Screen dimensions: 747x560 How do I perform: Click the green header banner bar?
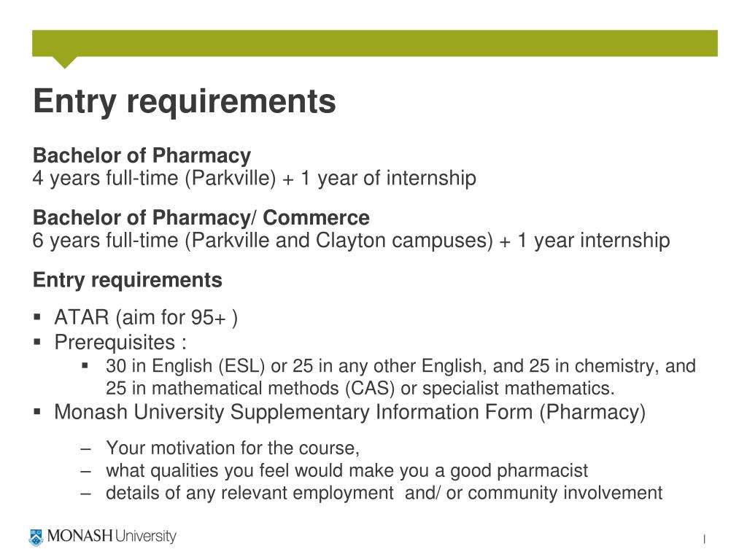[x=374, y=43]
